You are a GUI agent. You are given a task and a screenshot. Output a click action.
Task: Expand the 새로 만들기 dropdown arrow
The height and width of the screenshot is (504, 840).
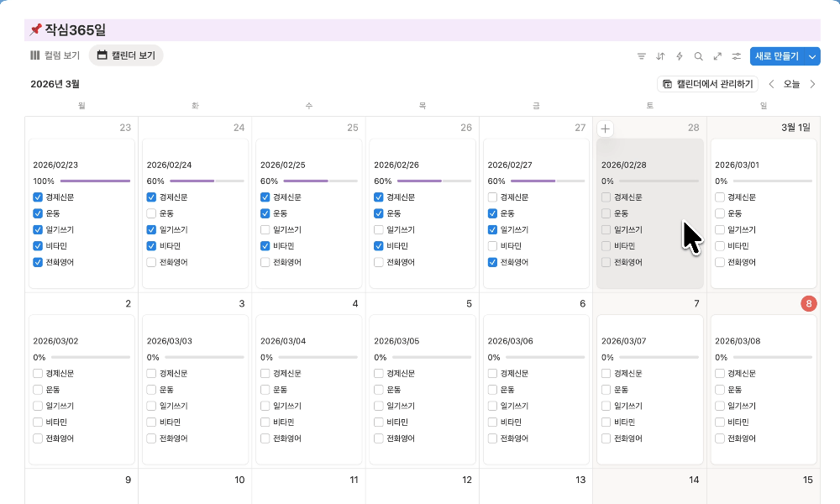pyautogui.click(x=812, y=56)
